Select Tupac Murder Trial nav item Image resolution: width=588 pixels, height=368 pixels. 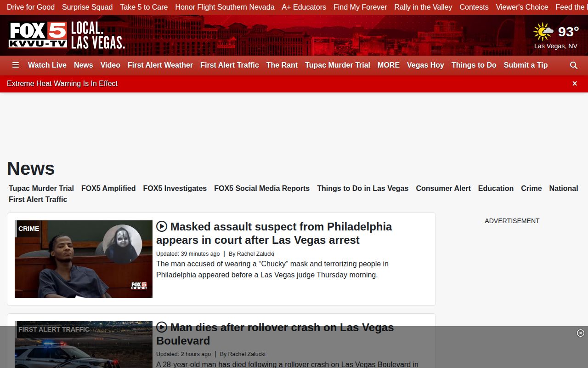pyautogui.click(x=338, y=65)
